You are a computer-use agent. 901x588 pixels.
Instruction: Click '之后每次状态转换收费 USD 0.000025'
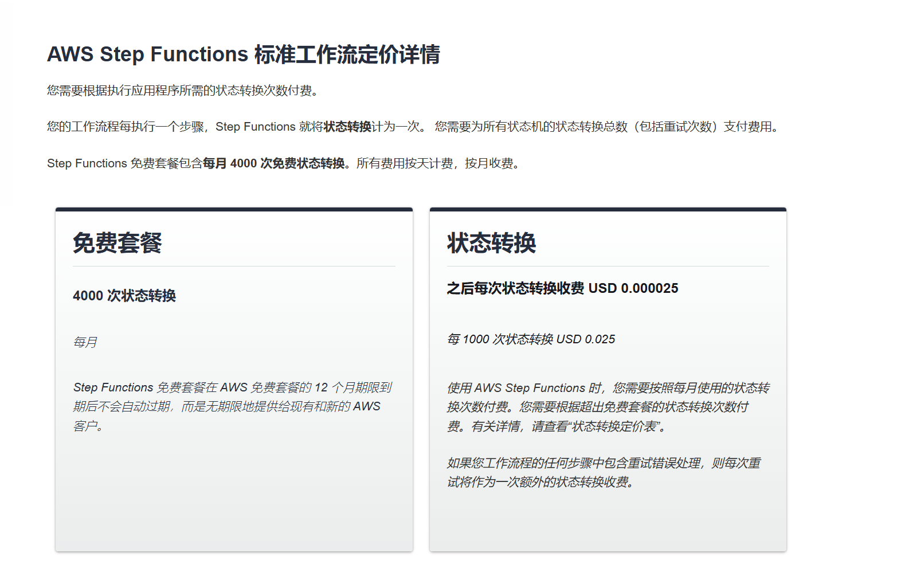tap(562, 288)
